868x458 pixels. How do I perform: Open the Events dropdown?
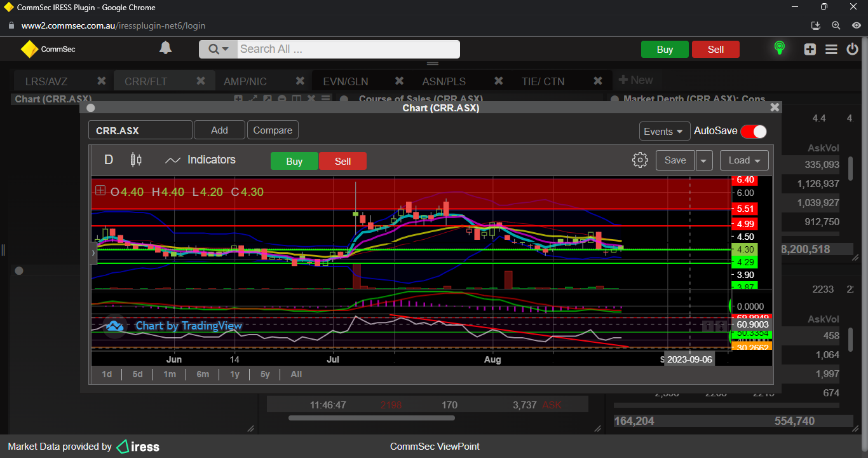pos(665,131)
